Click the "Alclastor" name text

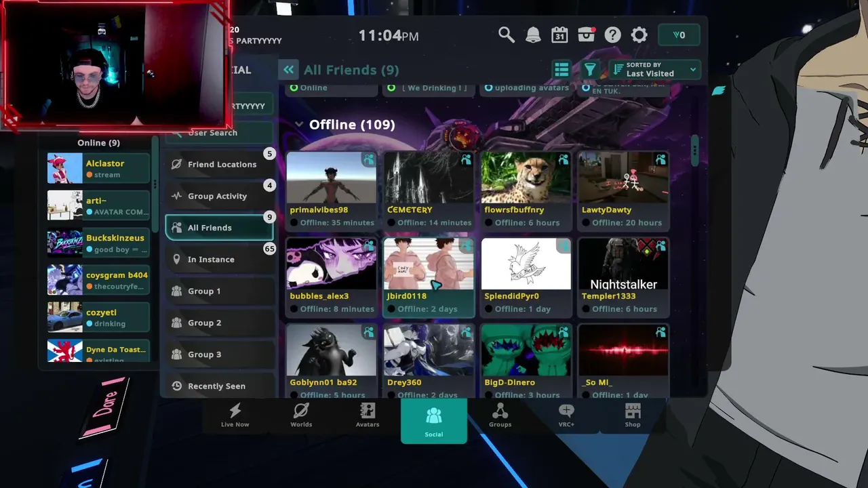(105, 163)
